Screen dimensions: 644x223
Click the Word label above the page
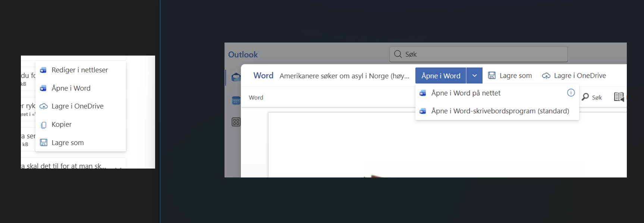click(256, 98)
